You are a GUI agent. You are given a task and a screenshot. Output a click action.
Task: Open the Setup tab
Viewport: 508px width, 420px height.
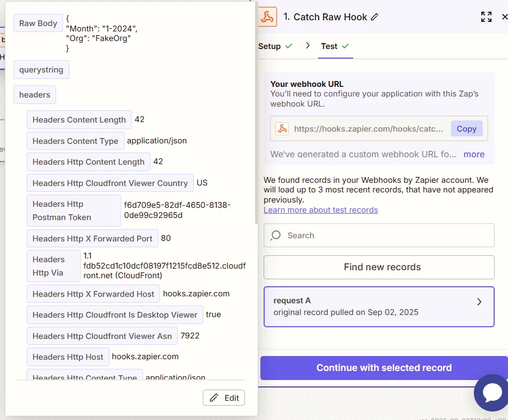tap(275, 46)
